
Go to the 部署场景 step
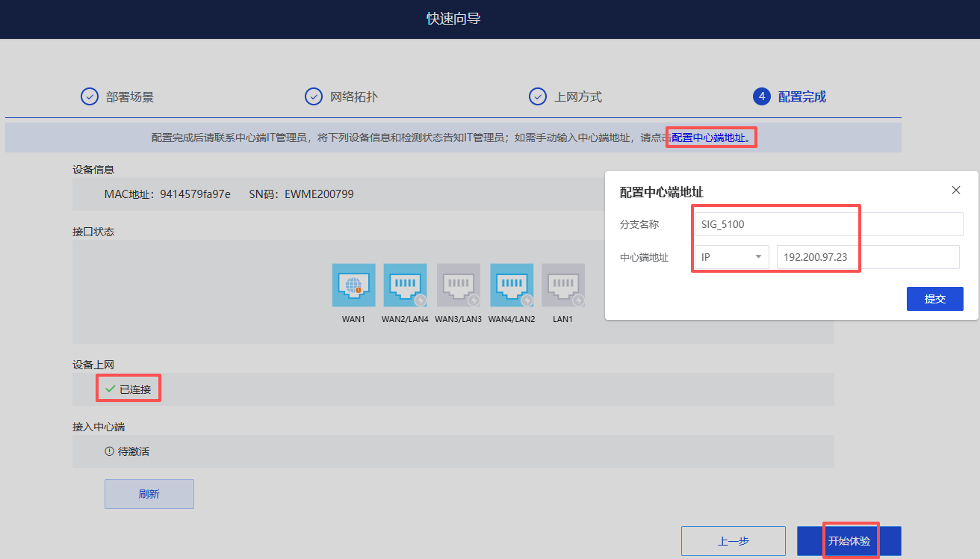pos(117,96)
